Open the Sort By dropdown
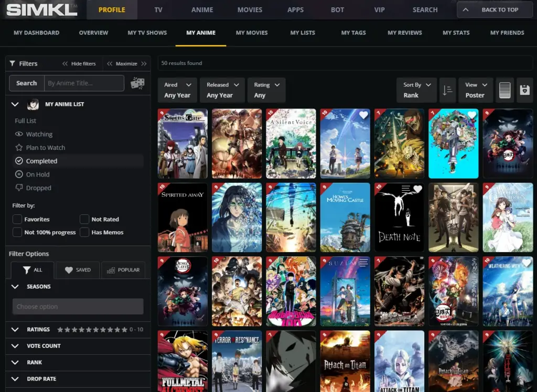The height and width of the screenshot is (392, 537). click(x=417, y=90)
